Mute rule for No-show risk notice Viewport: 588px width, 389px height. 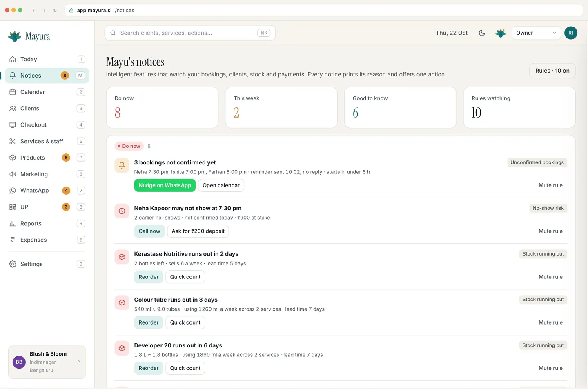(550, 231)
